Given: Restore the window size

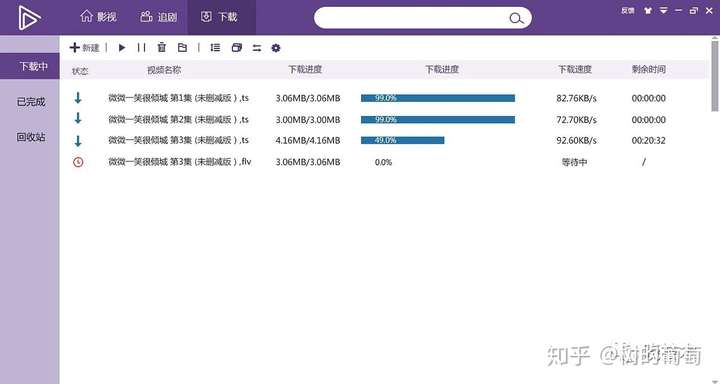Looking at the screenshot, I should (694, 11).
